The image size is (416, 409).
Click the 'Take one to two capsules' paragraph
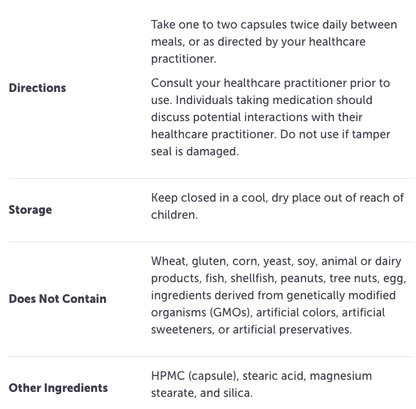click(274, 42)
